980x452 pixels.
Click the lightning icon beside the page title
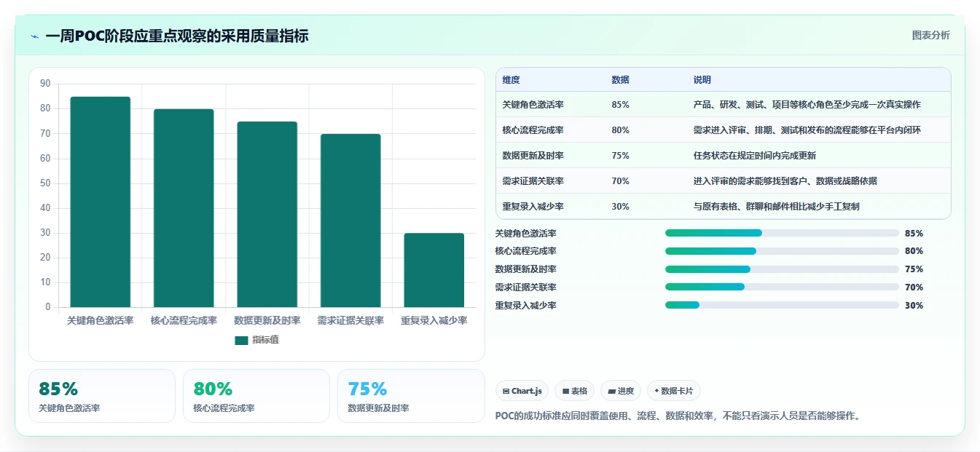pyautogui.click(x=35, y=36)
